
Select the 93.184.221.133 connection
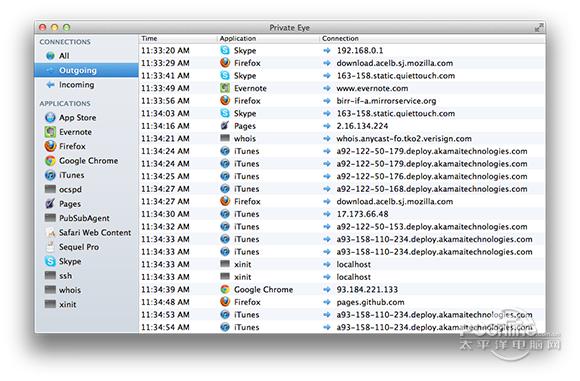[367, 290]
